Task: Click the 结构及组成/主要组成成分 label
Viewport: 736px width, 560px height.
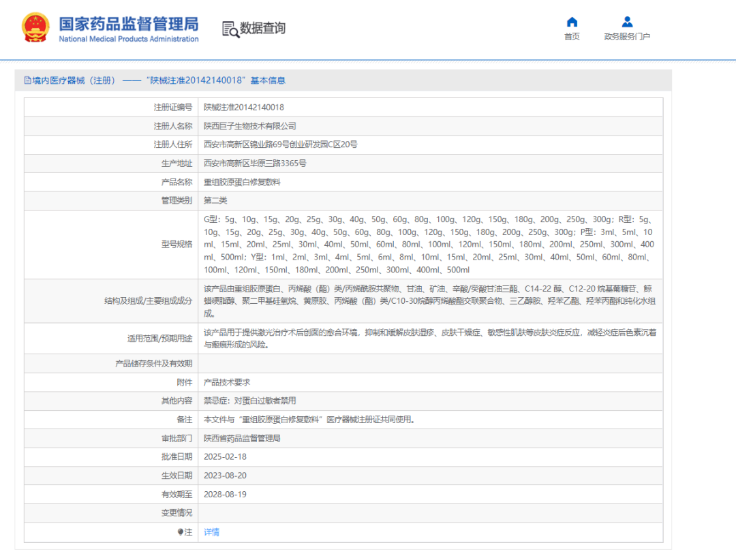Action: click(x=149, y=301)
